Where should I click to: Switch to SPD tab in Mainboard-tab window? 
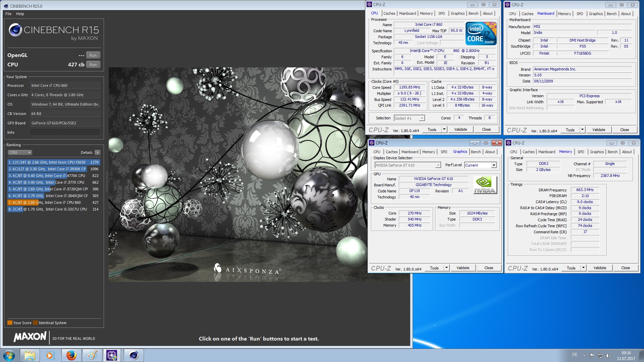tap(580, 14)
